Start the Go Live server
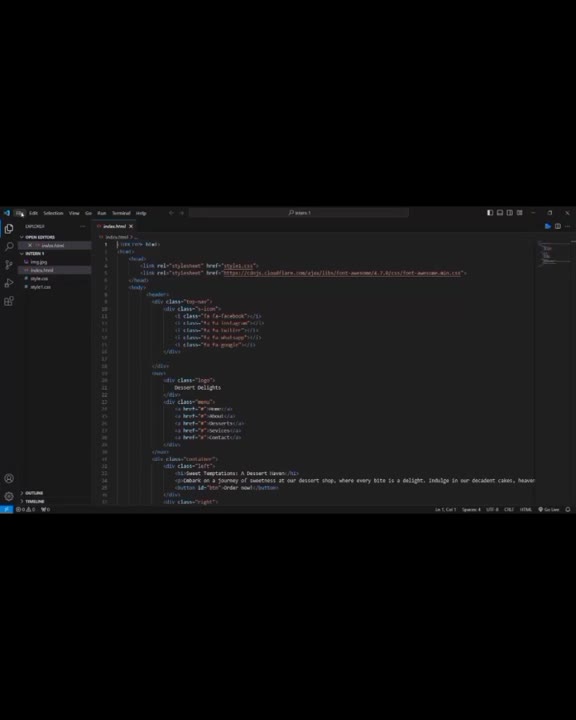The image size is (576, 720). tap(549, 509)
